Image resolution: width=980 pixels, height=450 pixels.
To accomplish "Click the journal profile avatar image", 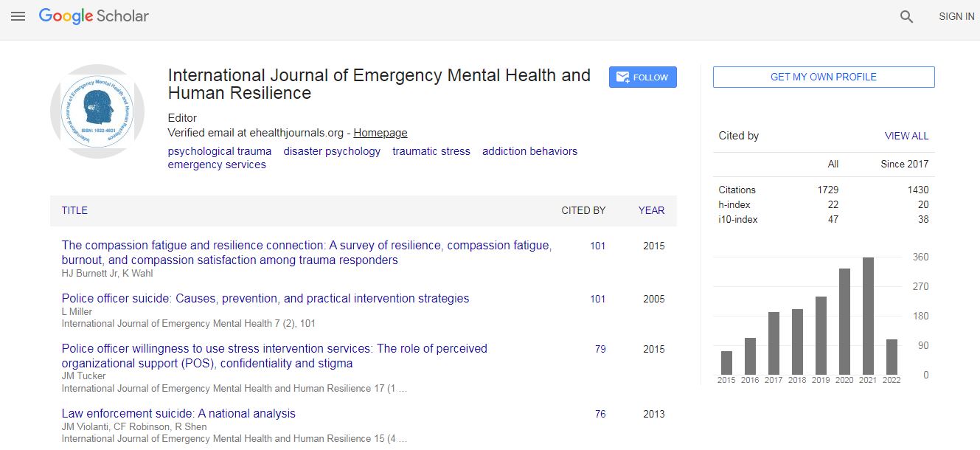I will (97, 111).
